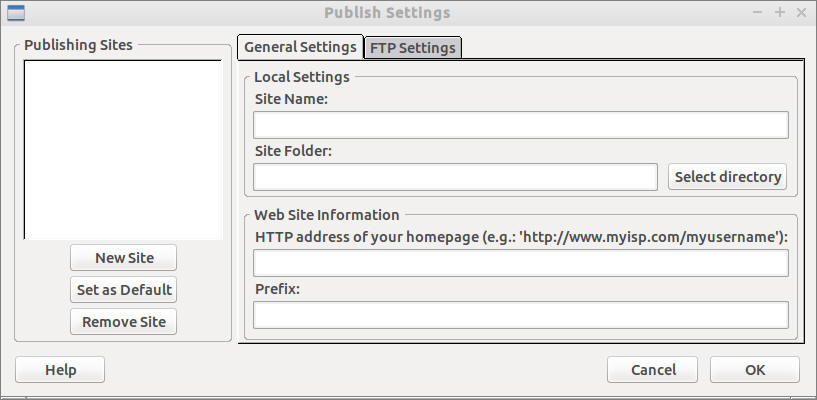Screen dimensions: 817x400
Task: Click the Web Site Information group label
Action: click(327, 215)
